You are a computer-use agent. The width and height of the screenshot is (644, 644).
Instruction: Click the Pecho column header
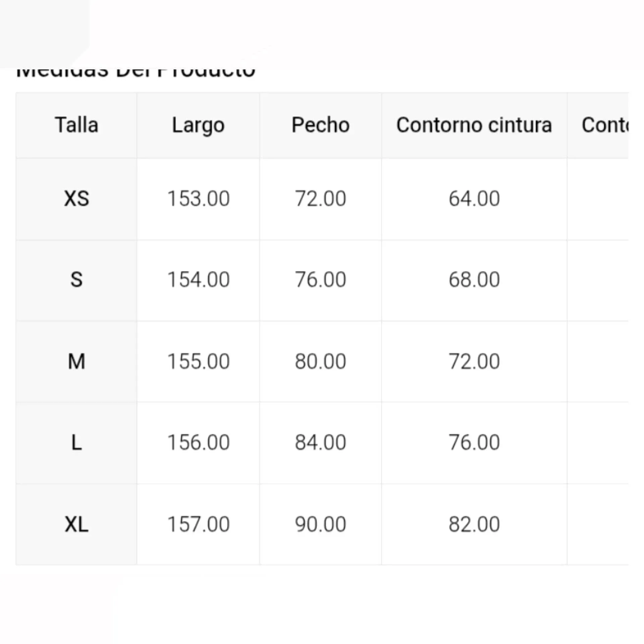coord(320,125)
